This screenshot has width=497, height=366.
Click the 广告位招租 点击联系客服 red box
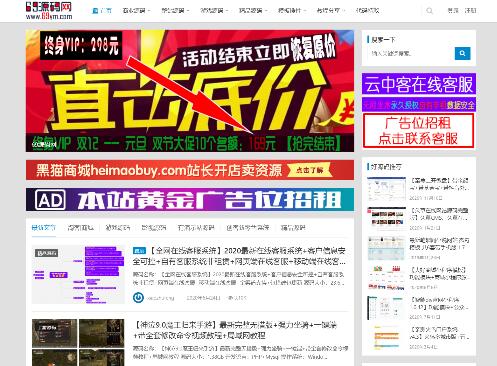[x=419, y=130]
